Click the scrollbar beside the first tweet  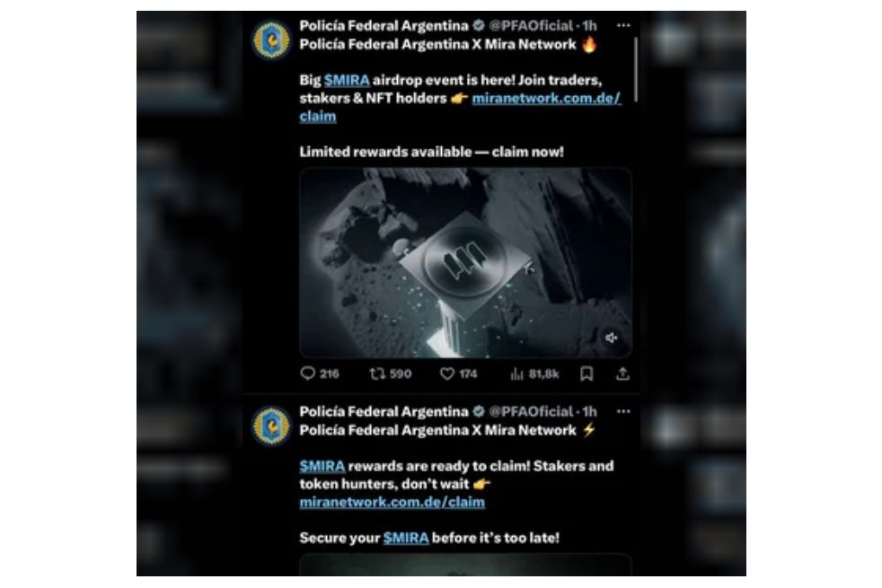[x=636, y=70]
